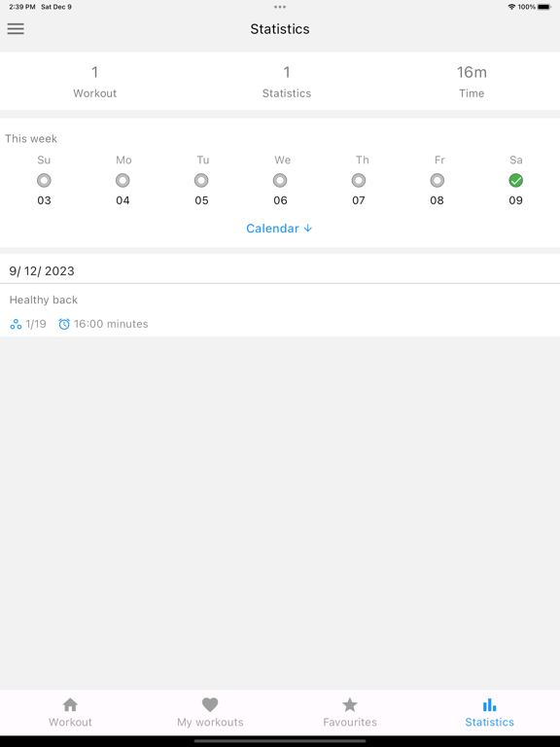Tap the 16m Time summary
Screen dimensions: 560x747
point(472,81)
